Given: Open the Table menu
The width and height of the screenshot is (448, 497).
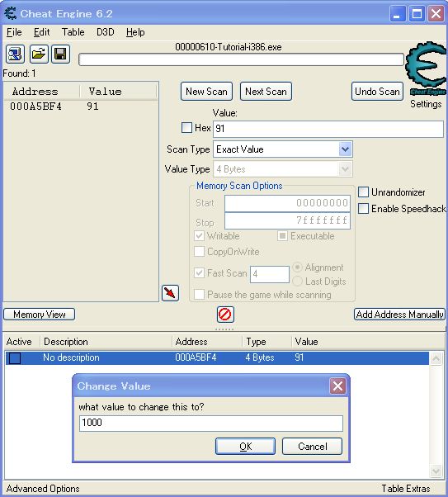Looking at the screenshot, I should tap(73, 32).
